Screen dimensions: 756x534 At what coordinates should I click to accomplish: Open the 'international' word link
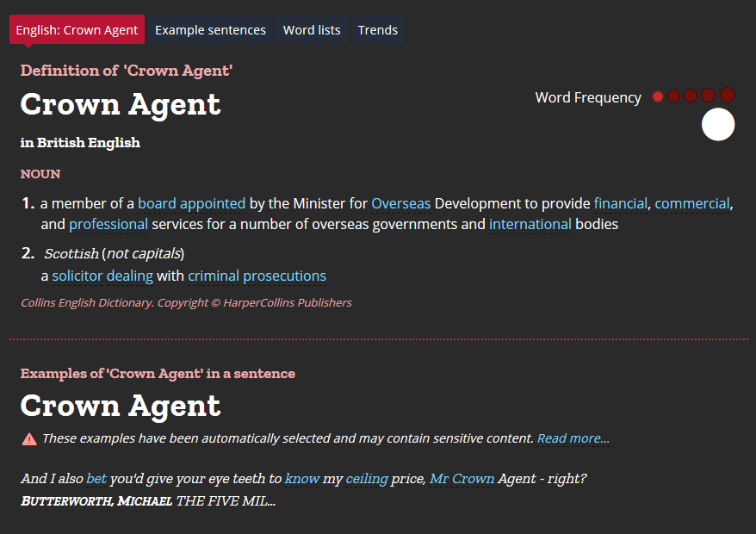pos(530,224)
